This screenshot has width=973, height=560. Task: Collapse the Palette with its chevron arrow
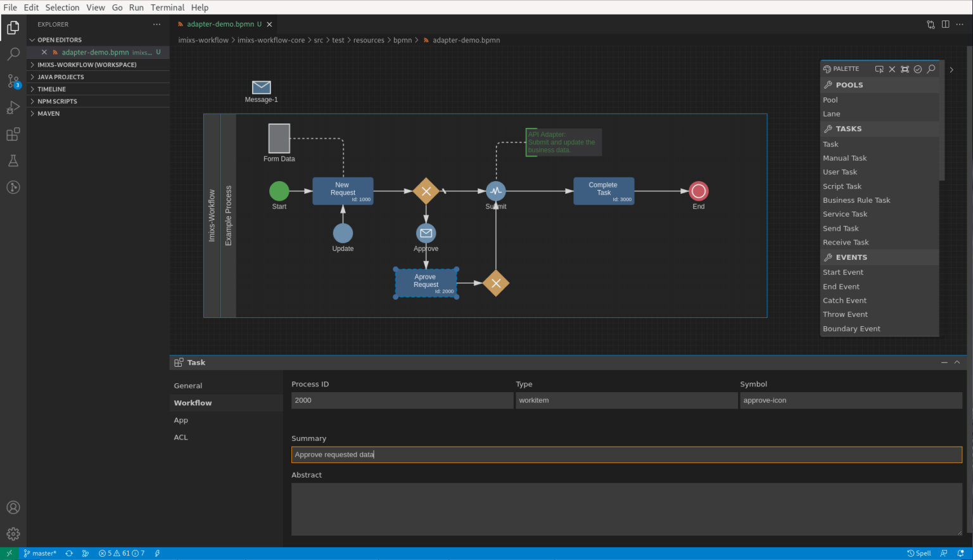coord(951,70)
